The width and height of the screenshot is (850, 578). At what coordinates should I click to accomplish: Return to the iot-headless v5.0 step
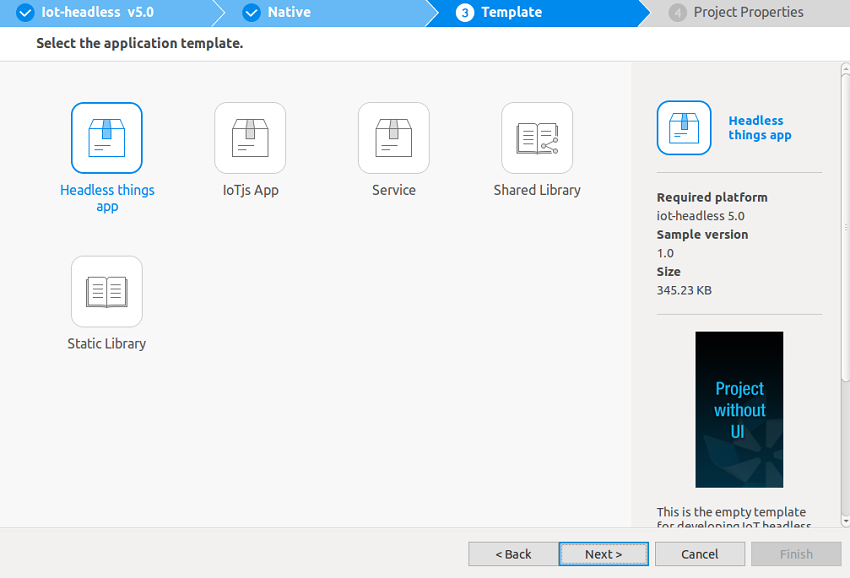tap(97, 13)
